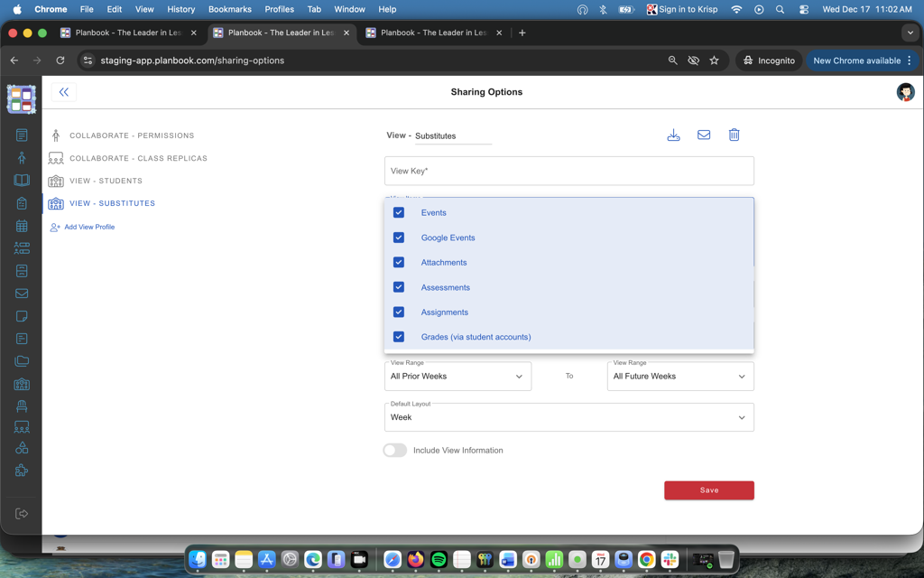Click the red Save button

[709, 490]
